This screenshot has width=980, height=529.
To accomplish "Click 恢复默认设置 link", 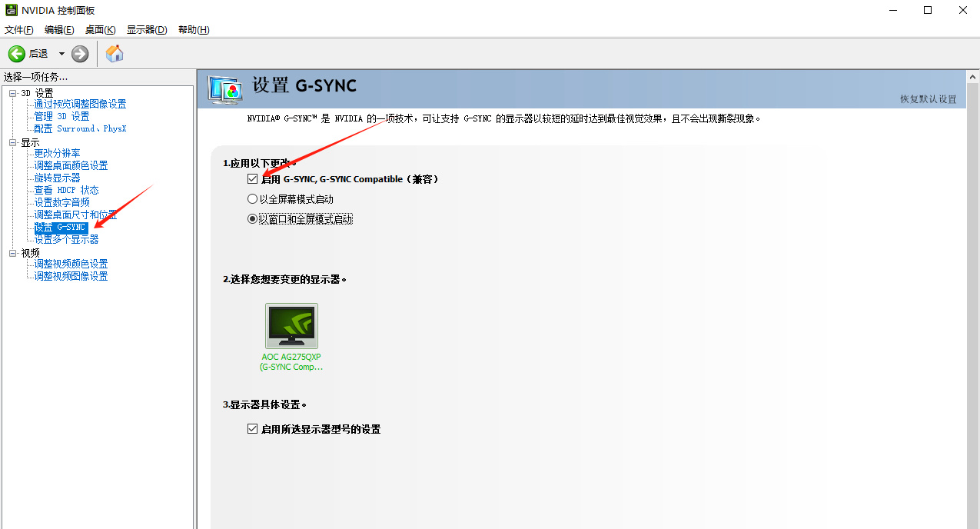I will pyautogui.click(x=929, y=99).
